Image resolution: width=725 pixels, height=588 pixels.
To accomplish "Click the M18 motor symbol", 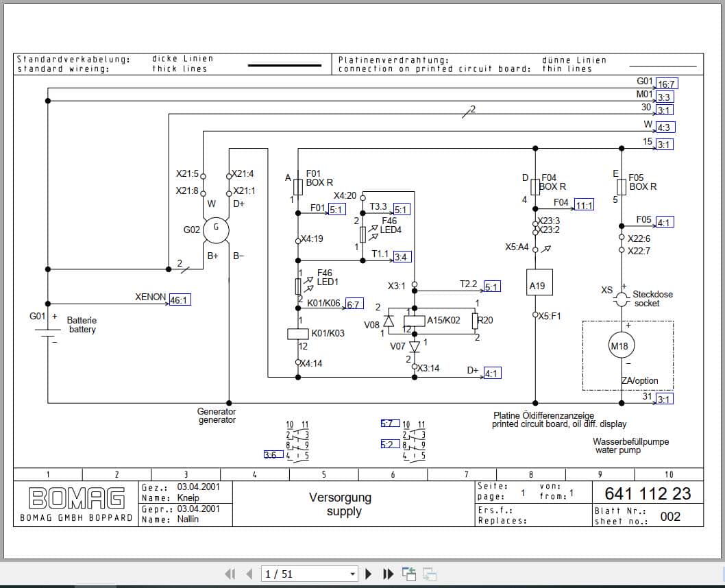I will click(622, 345).
